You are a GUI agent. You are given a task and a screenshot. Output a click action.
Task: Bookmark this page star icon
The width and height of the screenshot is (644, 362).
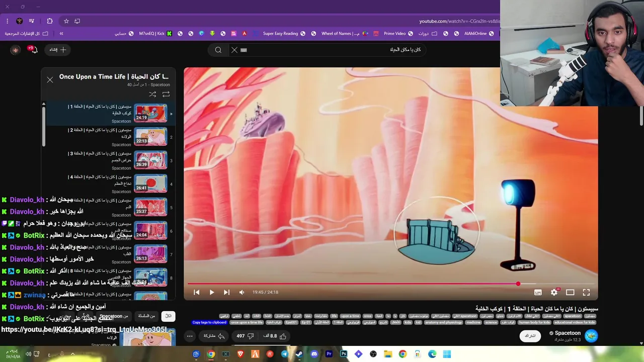[66, 21]
